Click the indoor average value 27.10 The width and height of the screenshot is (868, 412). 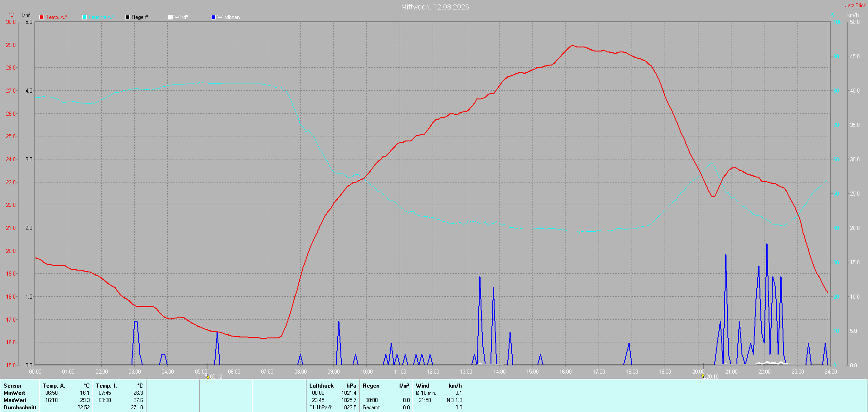tap(137, 407)
